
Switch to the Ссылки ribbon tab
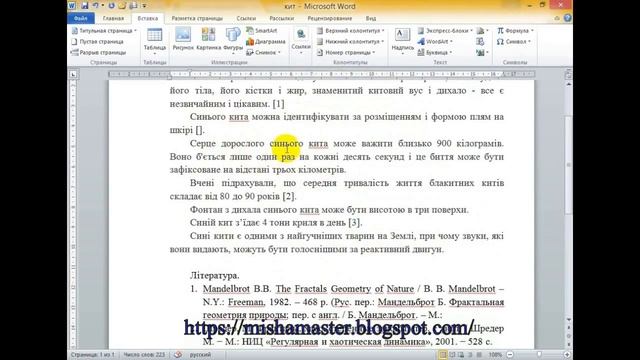point(246,18)
